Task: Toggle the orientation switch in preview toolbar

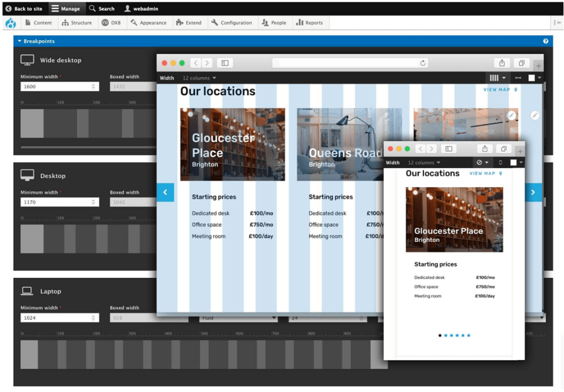Action: 518,78
